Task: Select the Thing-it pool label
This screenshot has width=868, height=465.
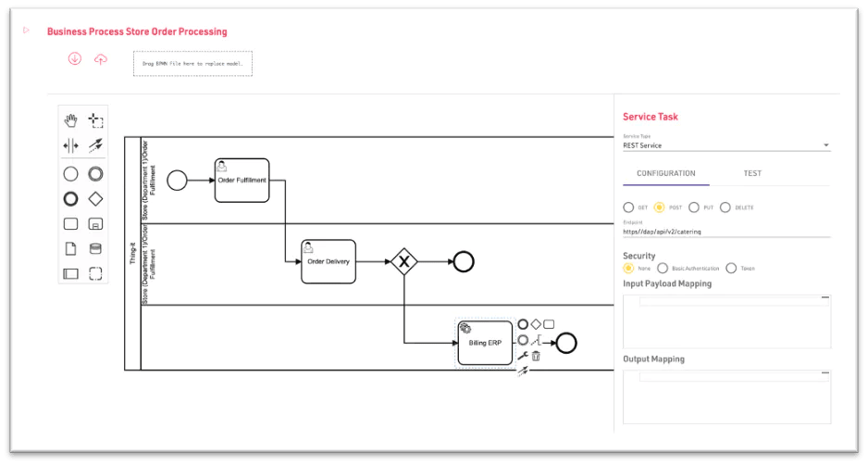Action: [133, 253]
